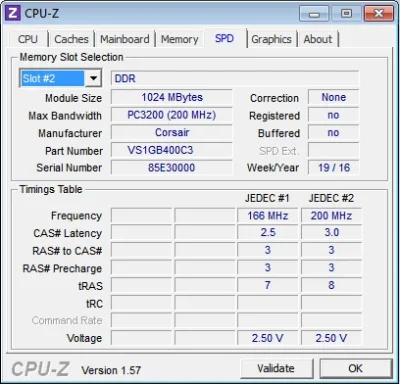The height and width of the screenshot is (384, 400).
Task: Click the Command Rate label
Action: click(x=67, y=320)
